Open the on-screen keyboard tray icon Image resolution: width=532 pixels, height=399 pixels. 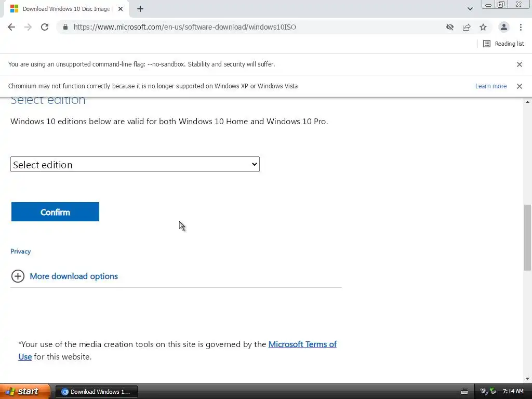464,392
